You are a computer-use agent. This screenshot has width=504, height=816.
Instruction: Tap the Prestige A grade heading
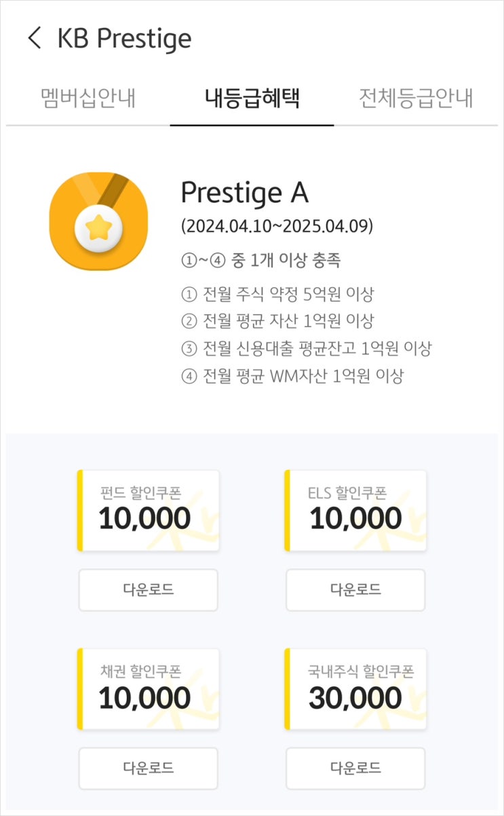coord(245,193)
